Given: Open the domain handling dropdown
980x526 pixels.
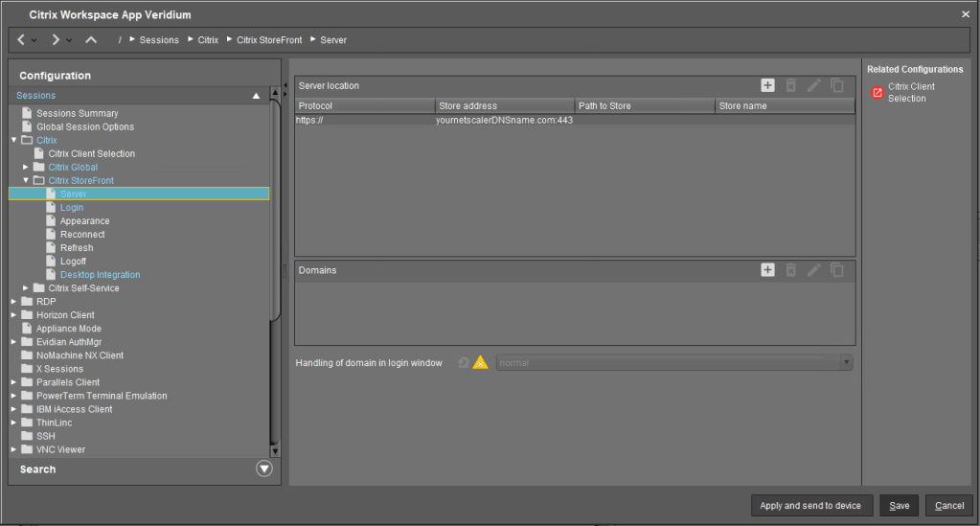Looking at the screenshot, I should point(846,363).
